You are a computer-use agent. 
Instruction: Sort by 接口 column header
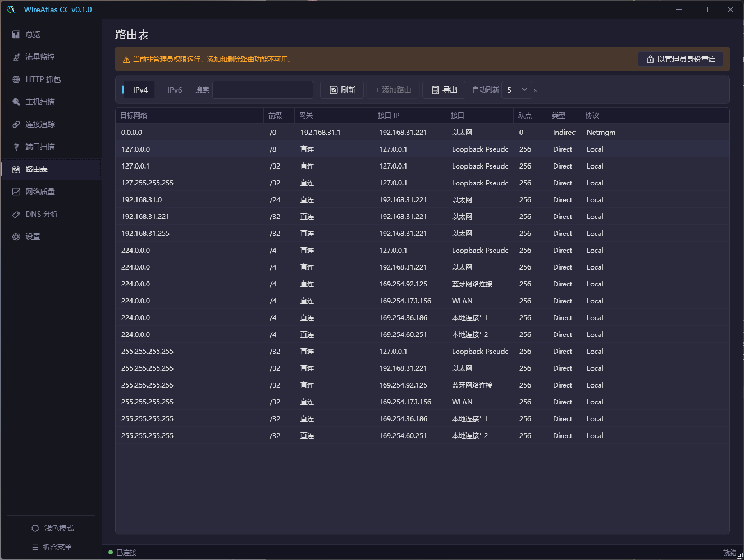[480, 115]
